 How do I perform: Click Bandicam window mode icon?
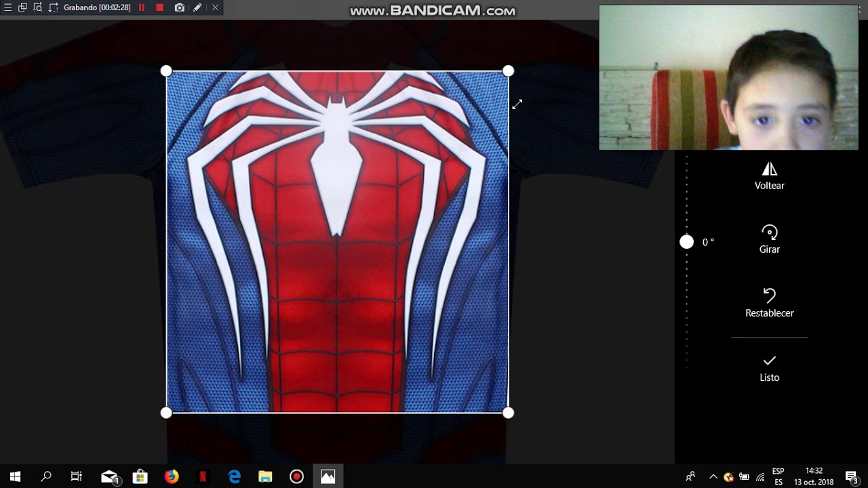(22, 7)
